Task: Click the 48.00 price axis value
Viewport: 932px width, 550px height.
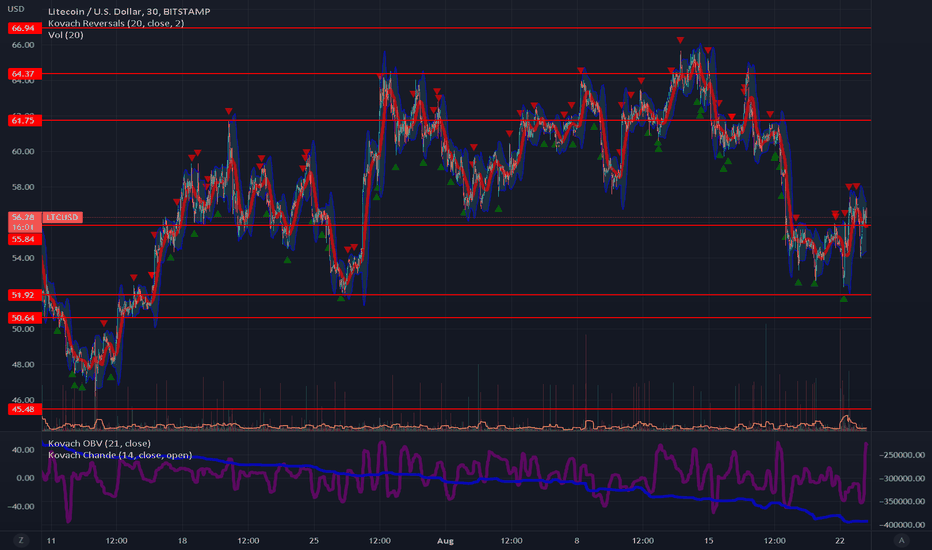Action: click(x=23, y=364)
